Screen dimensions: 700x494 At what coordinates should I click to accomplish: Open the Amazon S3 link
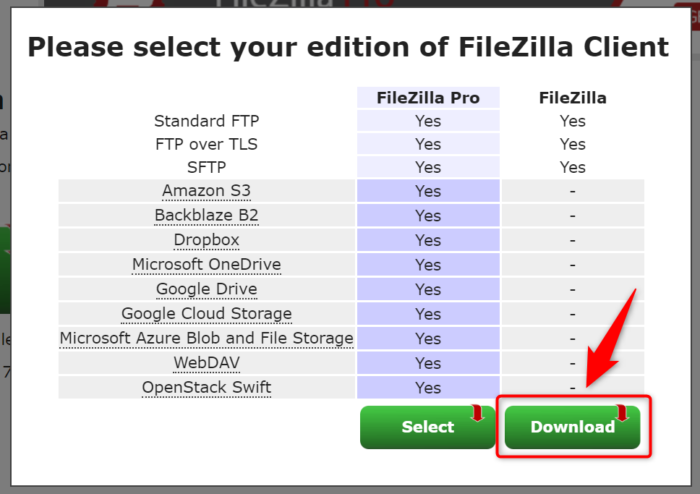(x=206, y=191)
